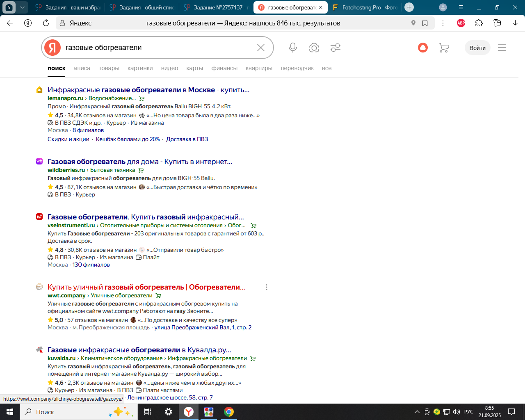This screenshot has height=420, width=525.
Task: Open the Fotohosting.Pro browser tab
Action: coord(365,7)
